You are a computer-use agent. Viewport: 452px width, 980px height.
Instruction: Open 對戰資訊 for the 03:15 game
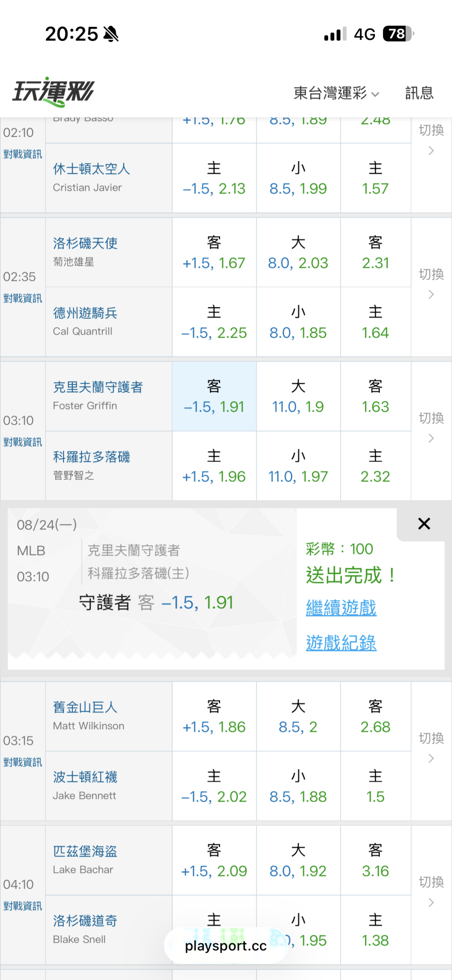(23, 762)
